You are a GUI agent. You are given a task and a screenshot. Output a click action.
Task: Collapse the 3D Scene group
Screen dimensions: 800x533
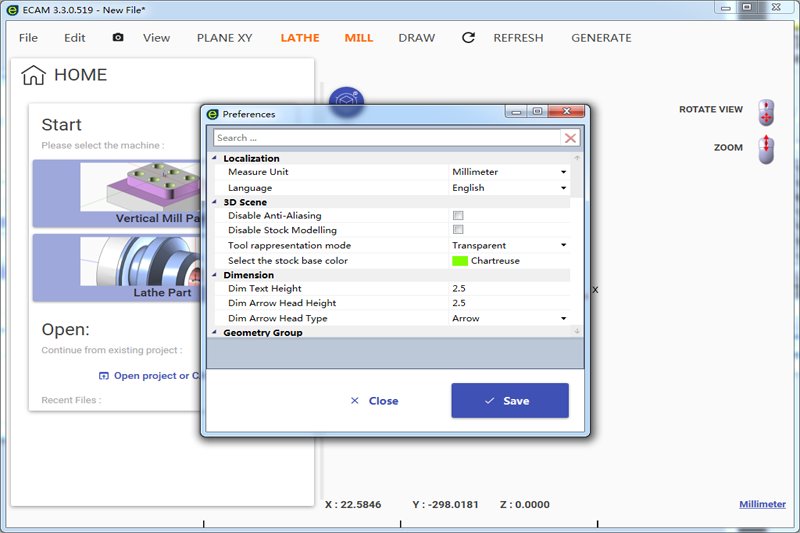pos(215,202)
